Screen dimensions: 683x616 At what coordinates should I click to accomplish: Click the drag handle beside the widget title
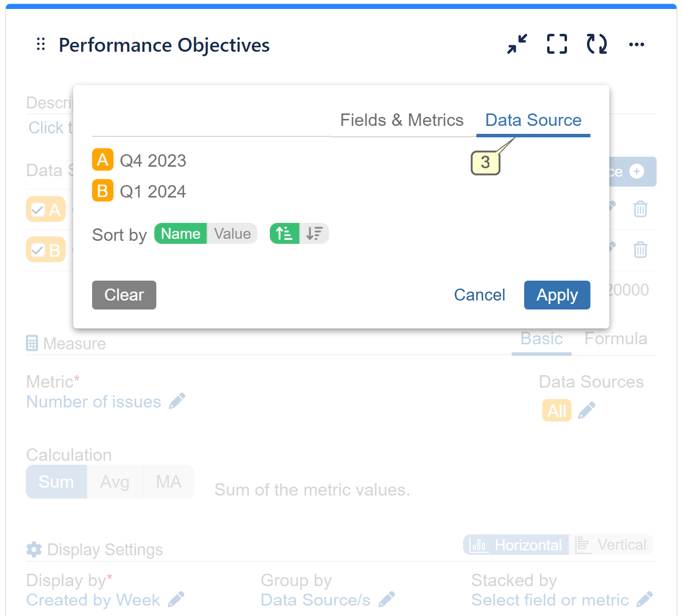click(41, 44)
